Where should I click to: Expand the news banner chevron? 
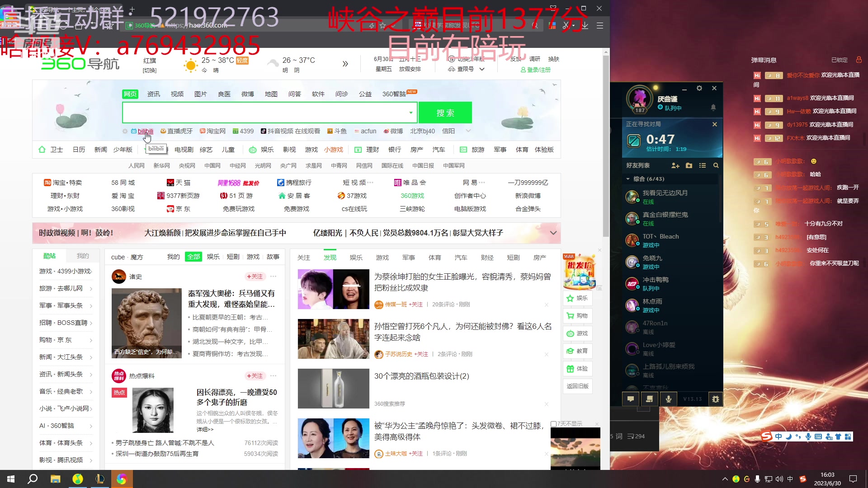click(x=553, y=233)
